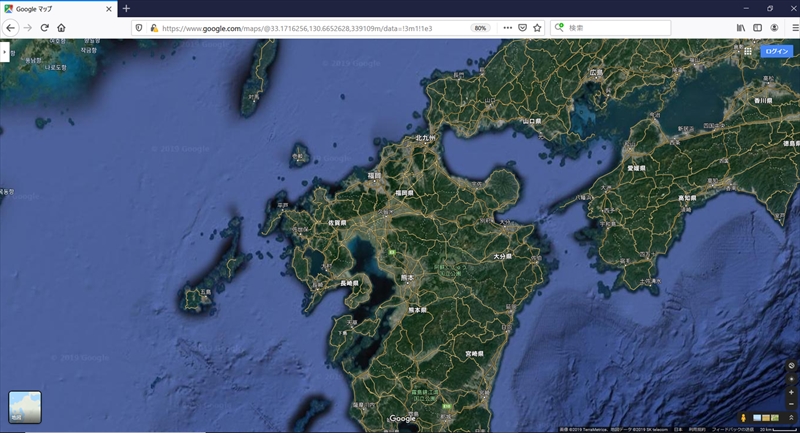Click the 福岡 city label on map
This screenshot has height=433, width=800.
pyautogui.click(x=374, y=175)
